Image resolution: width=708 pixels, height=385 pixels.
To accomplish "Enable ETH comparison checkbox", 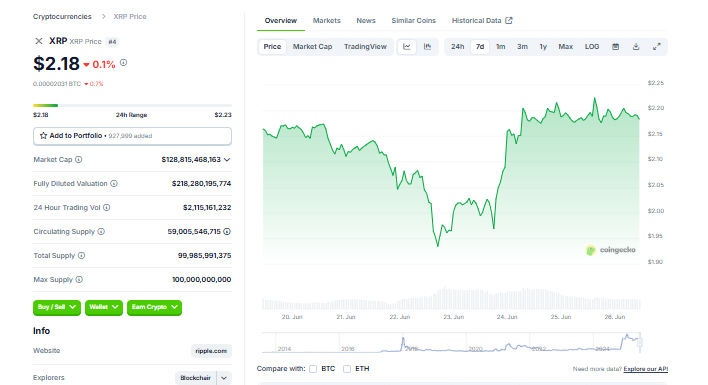I will coord(347,369).
